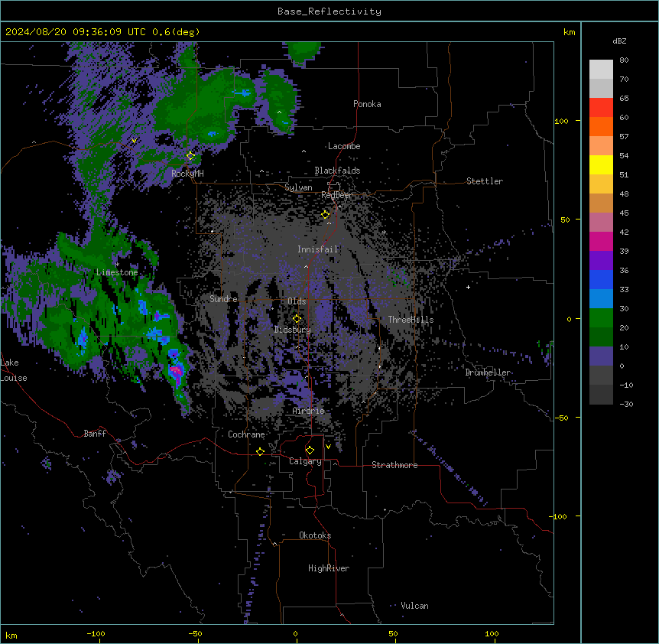This screenshot has height=644, width=659.
Task: Click the yellow diamond marker between Olds and Didsbury
Action: 297,319
